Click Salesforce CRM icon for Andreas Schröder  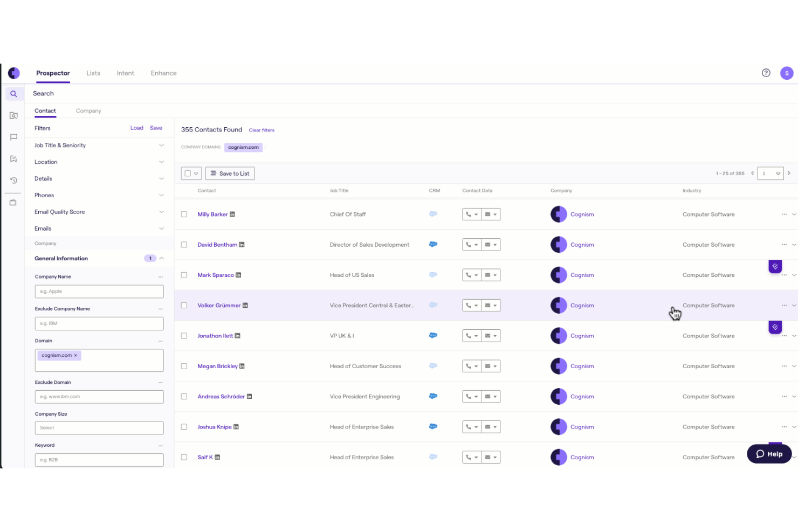[x=433, y=396]
